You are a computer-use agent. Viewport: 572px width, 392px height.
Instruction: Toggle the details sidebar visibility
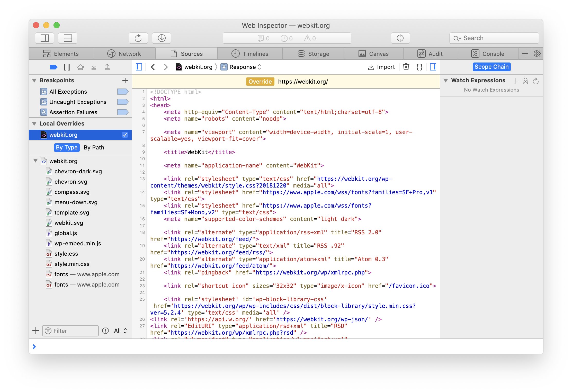[x=433, y=67]
